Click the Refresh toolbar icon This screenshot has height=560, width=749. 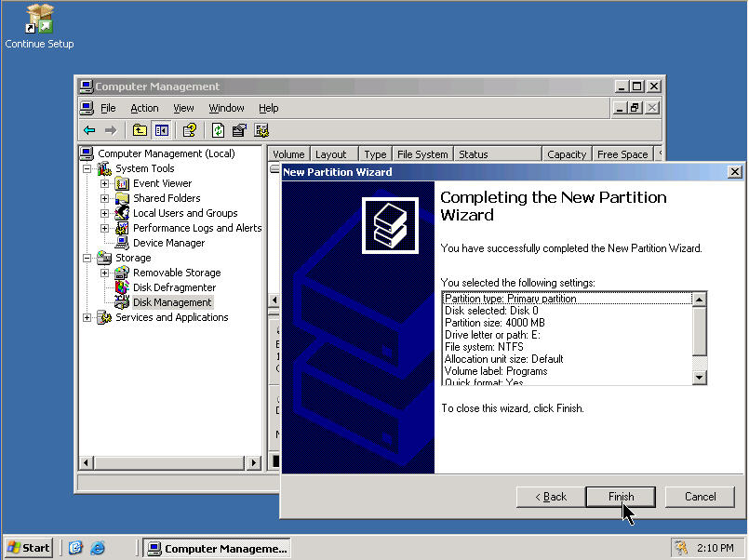(x=218, y=130)
